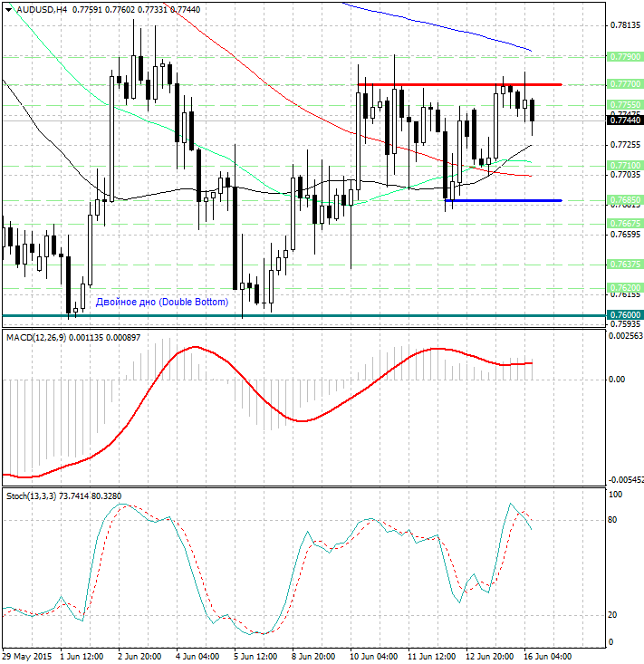Click the 0.77900 level price tag

pyautogui.click(x=625, y=57)
